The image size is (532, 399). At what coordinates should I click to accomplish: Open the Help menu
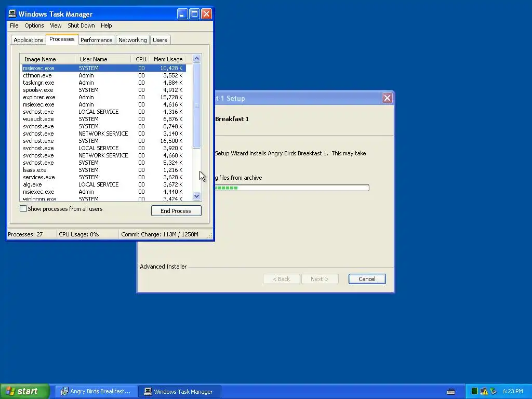pyautogui.click(x=106, y=25)
